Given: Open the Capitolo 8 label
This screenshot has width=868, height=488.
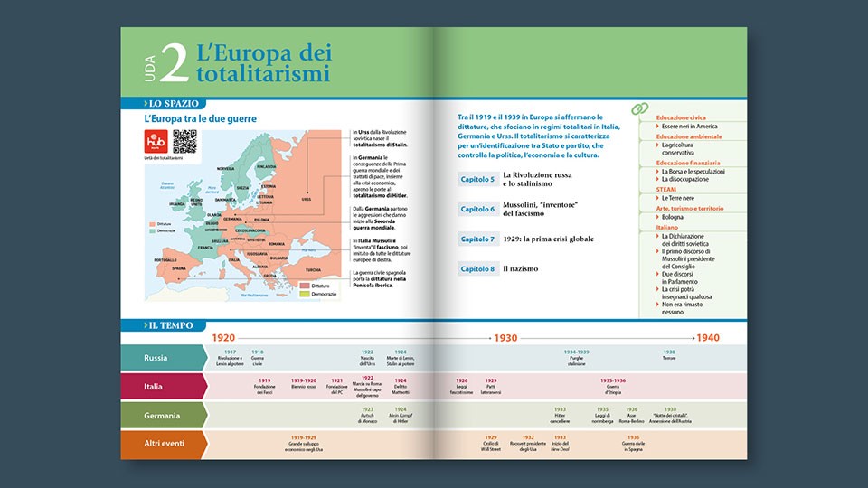Looking at the screenshot, I should (x=477, y=269).
